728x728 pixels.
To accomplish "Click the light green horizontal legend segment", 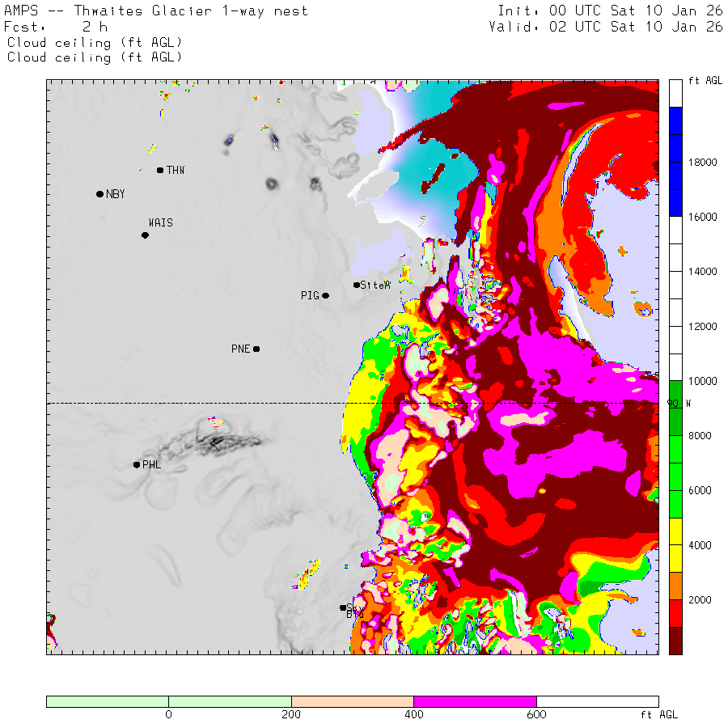I will (168, 701).
